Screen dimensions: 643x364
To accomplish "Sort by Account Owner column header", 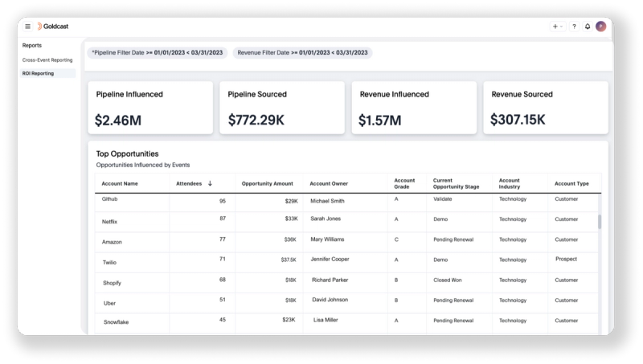I will pyautogui.click(x=329, y=184).
